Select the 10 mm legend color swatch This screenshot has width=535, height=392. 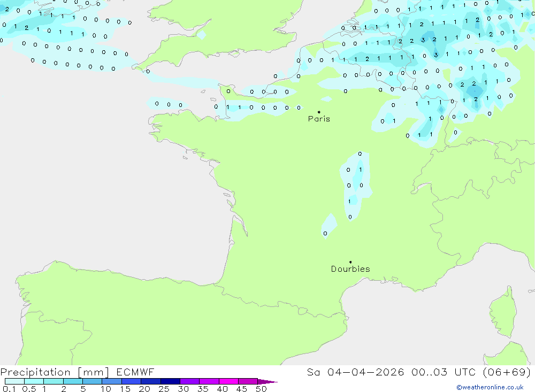(112, 381)
